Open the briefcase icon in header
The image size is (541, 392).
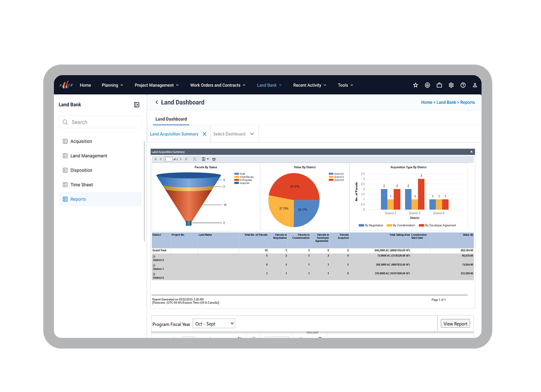tap(439, 85)
